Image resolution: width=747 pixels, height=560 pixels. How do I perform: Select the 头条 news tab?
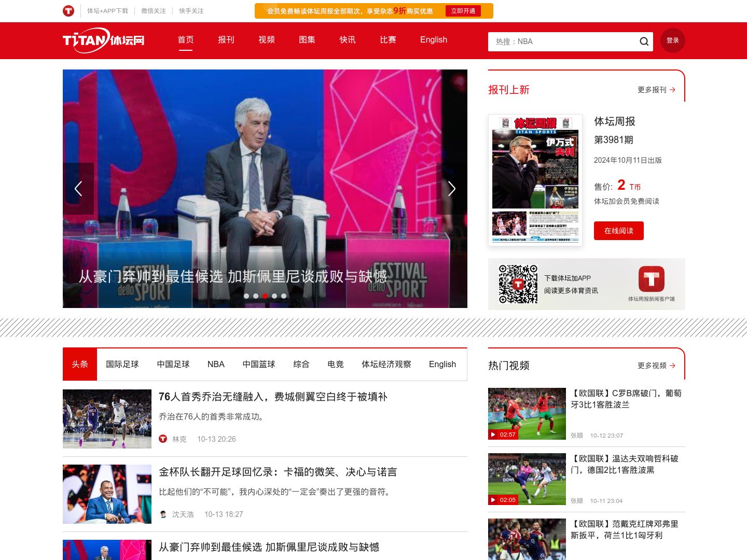[x=80, y=365]
